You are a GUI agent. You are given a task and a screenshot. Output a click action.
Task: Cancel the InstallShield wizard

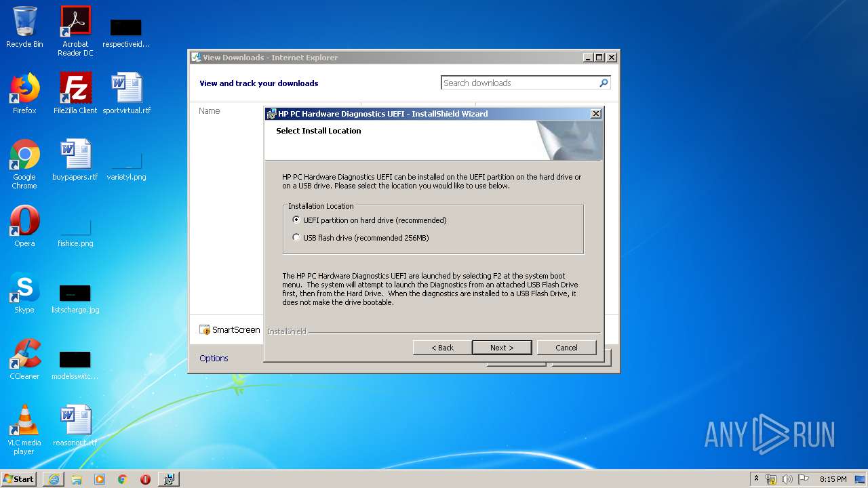click(566, 348)
